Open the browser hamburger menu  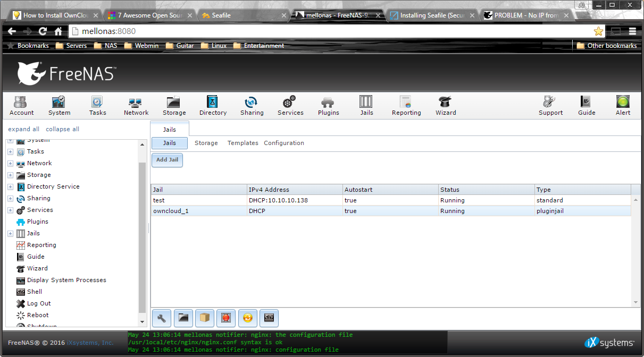[x=632, y=31]
